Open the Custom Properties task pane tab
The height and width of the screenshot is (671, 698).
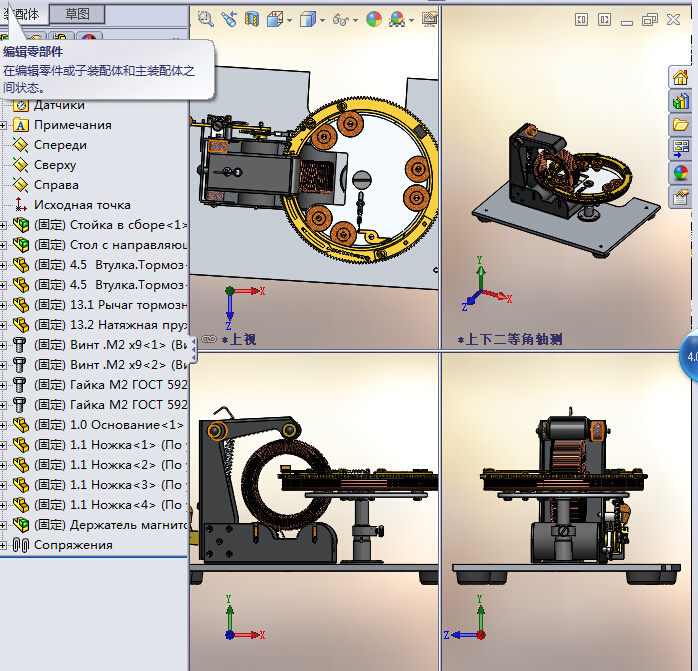tap(680, 197)
